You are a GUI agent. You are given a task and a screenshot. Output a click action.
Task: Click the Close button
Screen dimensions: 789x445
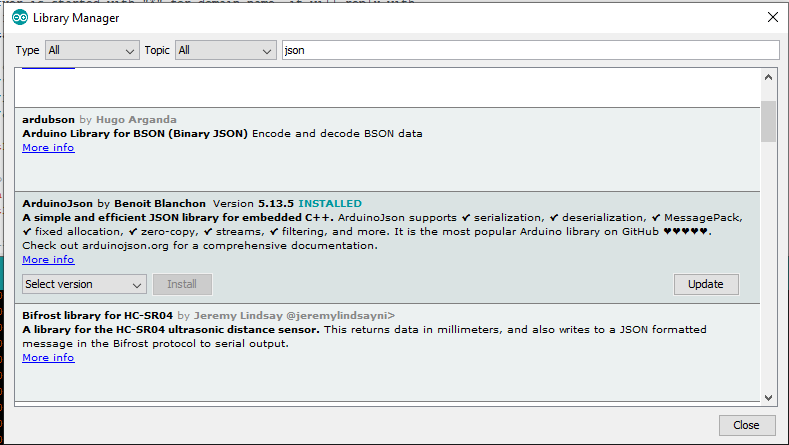pyautogui.click(x=746, y=425)
